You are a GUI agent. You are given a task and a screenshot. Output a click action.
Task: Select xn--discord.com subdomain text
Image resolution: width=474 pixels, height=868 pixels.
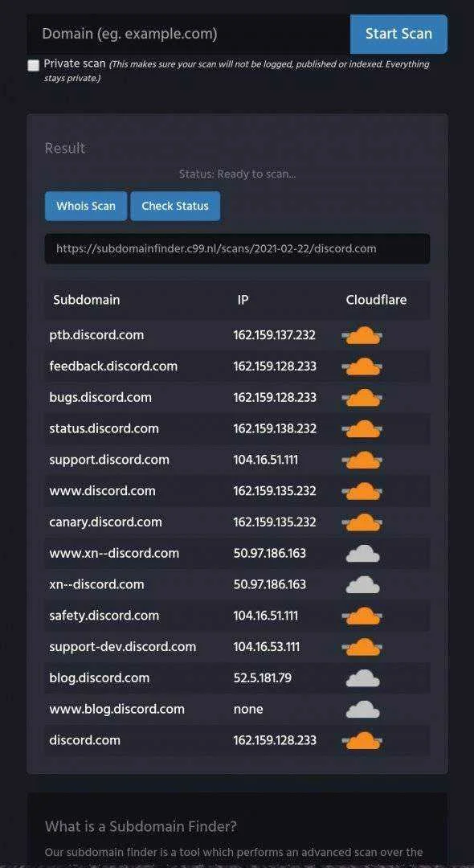pyautogui.click(x=96, y=584)
